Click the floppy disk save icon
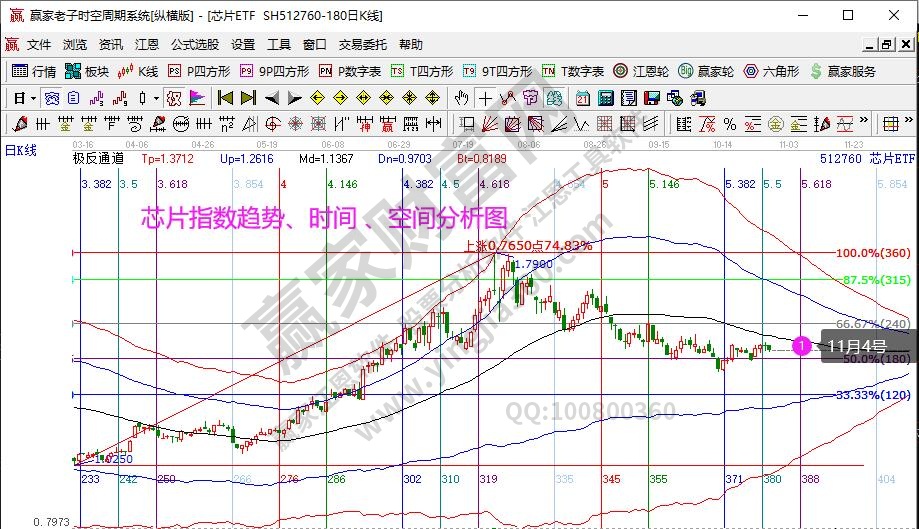The height and width of the screenshot is (529, 919). point(652,98)
